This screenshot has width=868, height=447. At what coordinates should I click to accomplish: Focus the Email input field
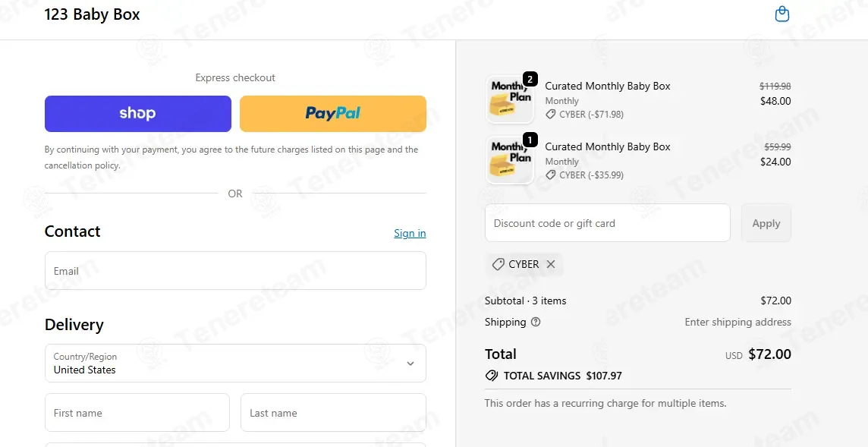(235, 271)
